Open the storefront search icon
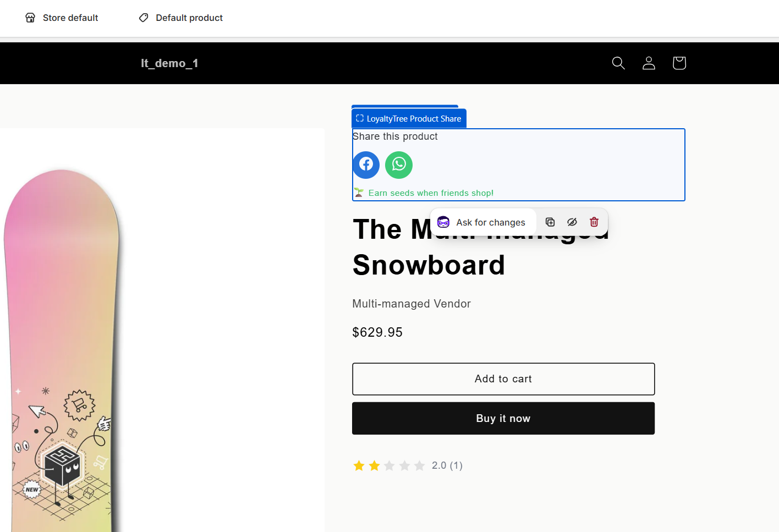The width and height of the screenshot is (779, 532). [x=618, y=63]
